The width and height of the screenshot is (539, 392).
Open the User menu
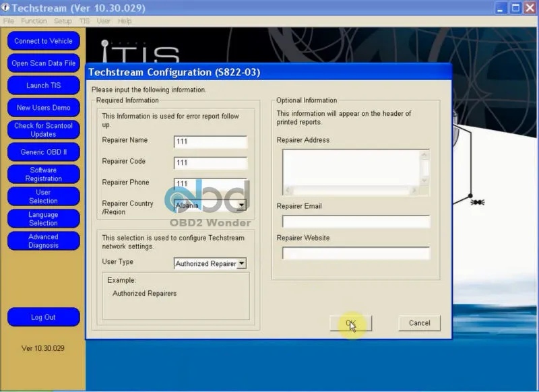point(104,21)
